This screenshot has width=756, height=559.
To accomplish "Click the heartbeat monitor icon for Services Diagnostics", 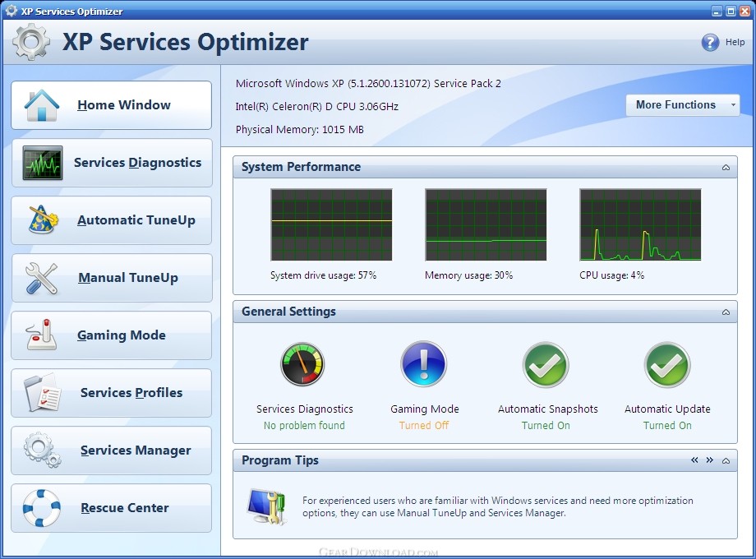I will 43,163.
